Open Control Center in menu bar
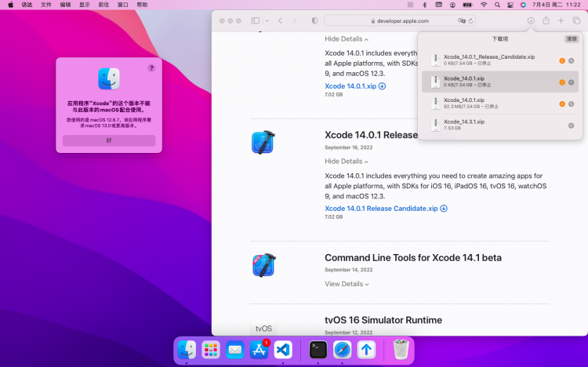Image resolution: width=588 pixels, height=367 pixels. click(510, 5)
